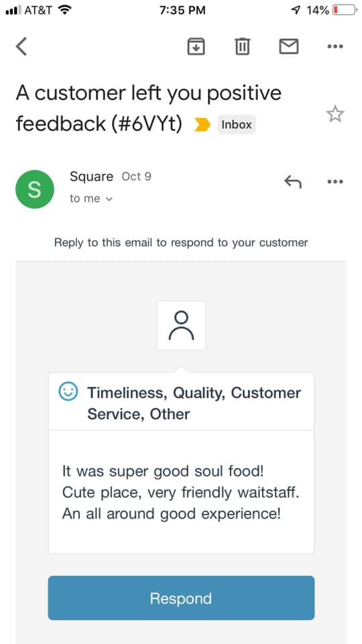Tap the blue smiley face icon
This screenshot has height=644, width=362.
[x=68, y=391]
